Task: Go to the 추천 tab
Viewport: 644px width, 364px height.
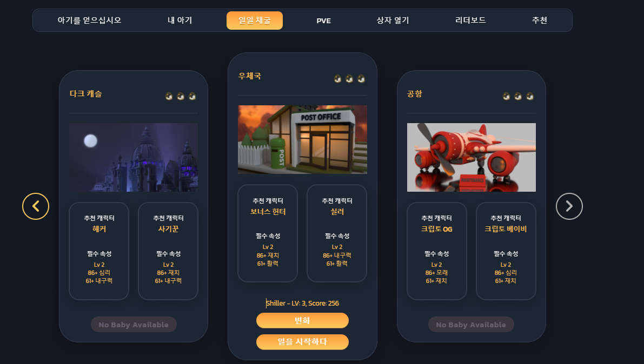Action: pos(539,20)
